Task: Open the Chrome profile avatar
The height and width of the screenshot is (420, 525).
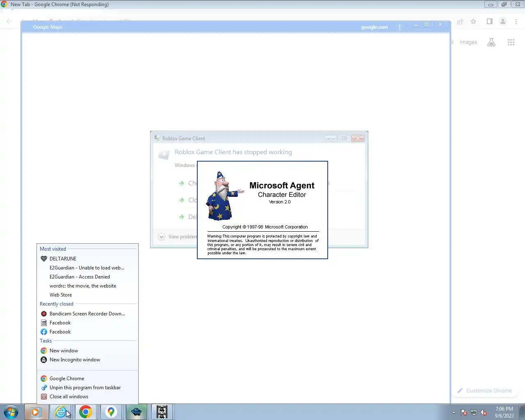Action: pos(502,21)
